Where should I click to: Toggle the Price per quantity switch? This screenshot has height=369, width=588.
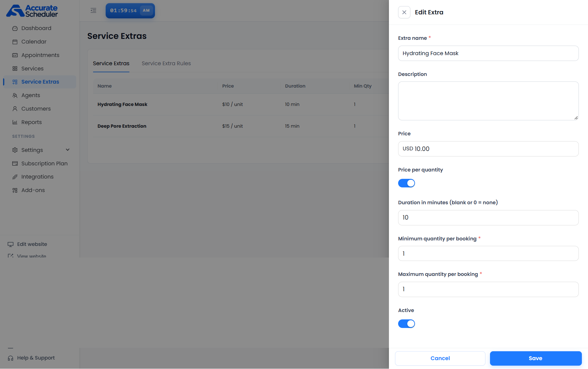click(x=406, y=183)
